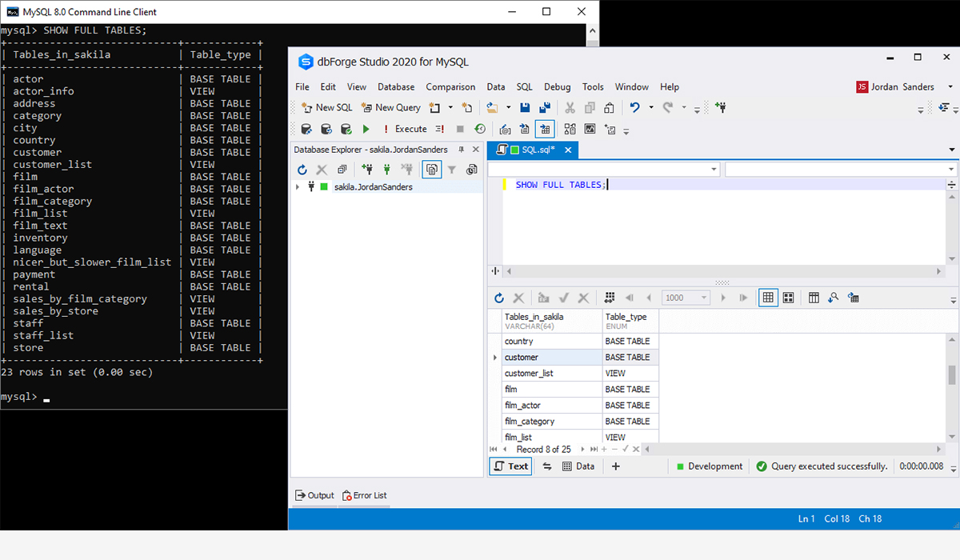
Task: Click the Execution History clock icon
Action: click(480, 129)
